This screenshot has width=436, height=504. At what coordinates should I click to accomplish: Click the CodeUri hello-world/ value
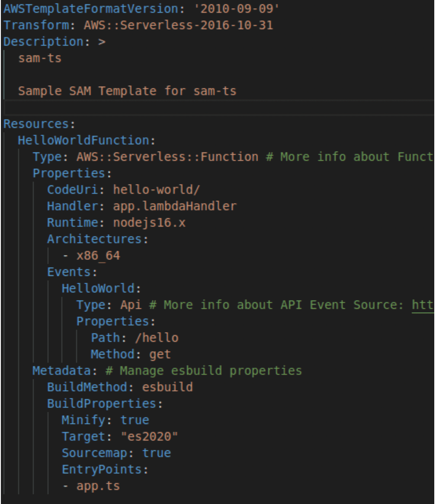156,190
